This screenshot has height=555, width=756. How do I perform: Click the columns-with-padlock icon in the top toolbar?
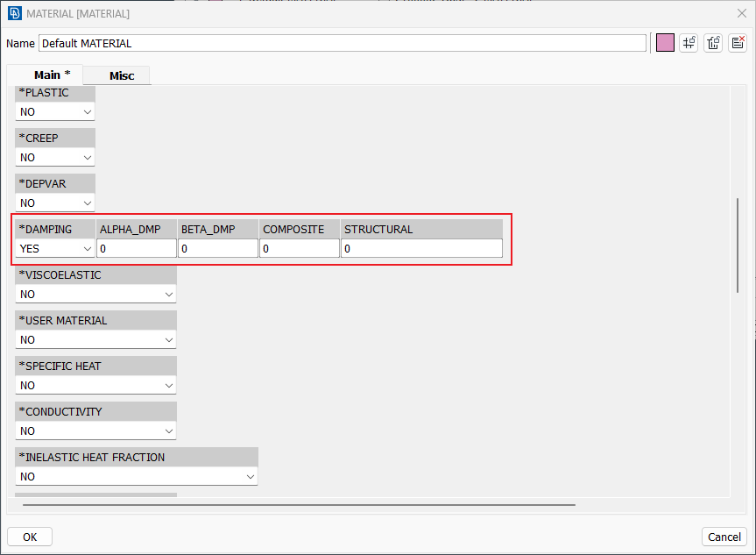[x=713, y=43]
